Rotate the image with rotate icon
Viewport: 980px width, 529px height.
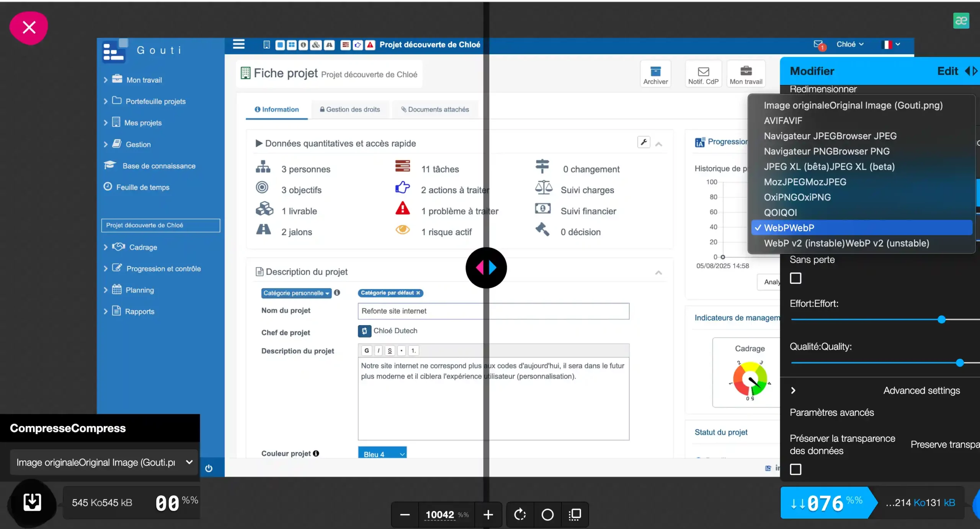point(520,514)
